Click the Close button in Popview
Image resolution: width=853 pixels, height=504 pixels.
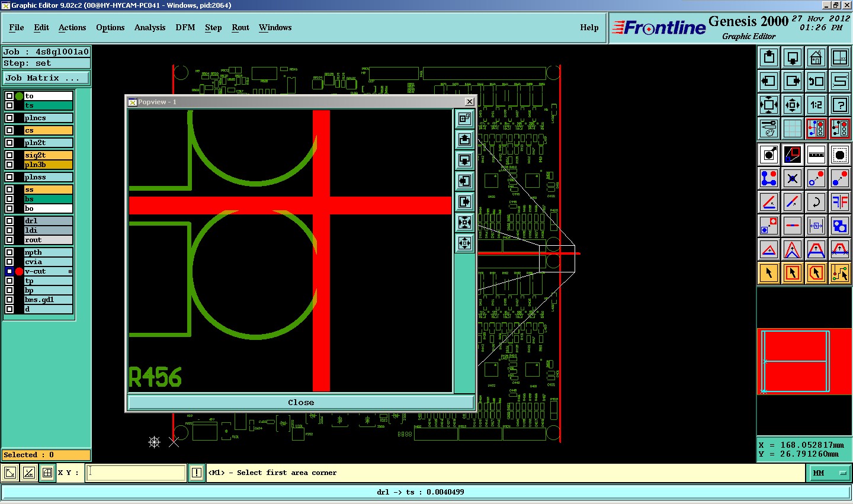pyautogui.click(x=301, y=402)
